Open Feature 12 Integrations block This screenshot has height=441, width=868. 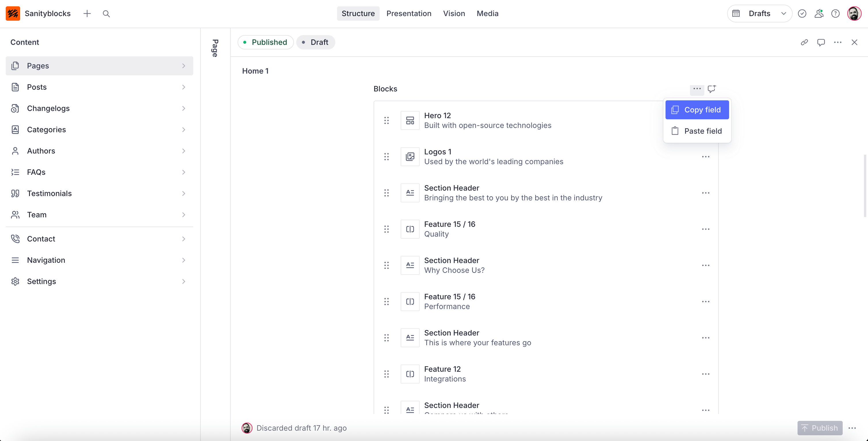(539, 374)
